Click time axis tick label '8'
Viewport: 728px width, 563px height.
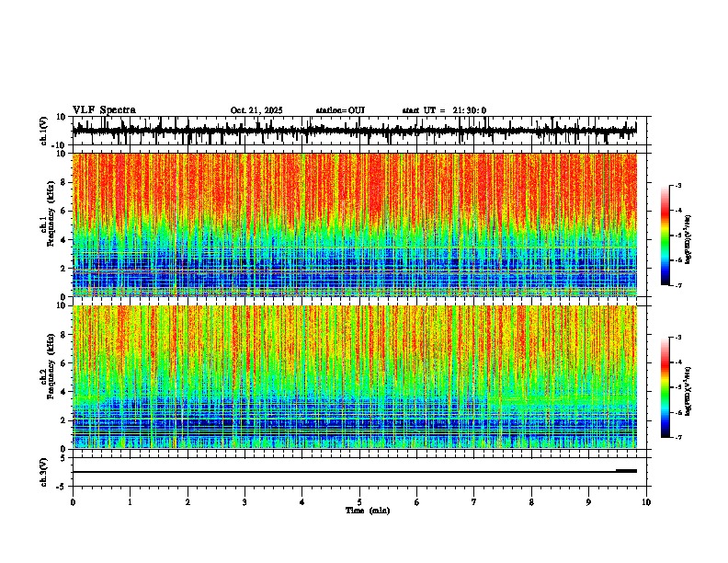[531, 502]
